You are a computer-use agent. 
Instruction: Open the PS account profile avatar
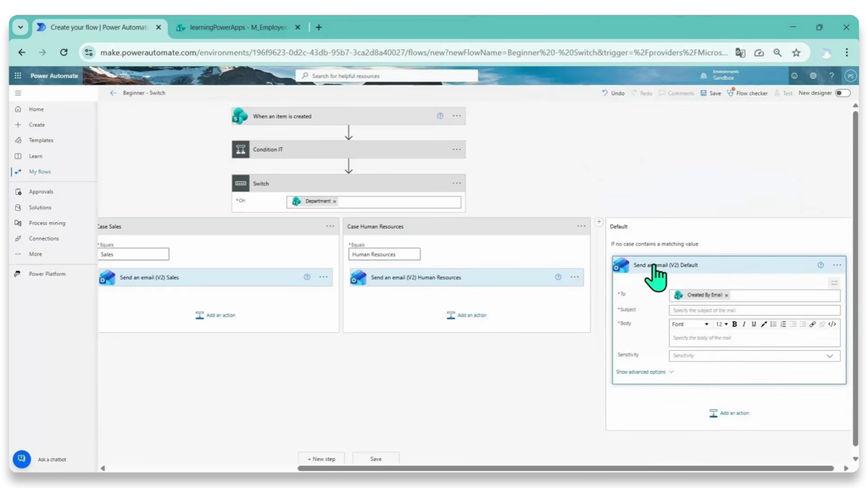point(850,75)
